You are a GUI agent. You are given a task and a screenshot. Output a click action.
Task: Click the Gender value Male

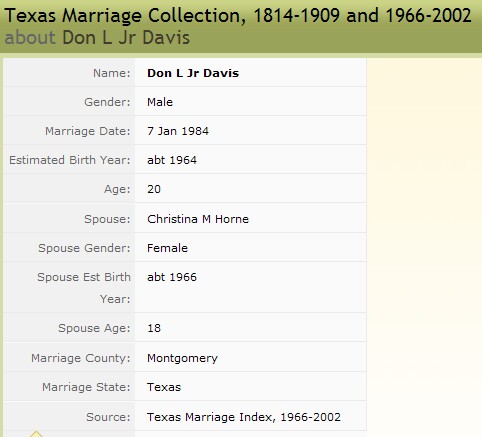click(x=160, y=102)
